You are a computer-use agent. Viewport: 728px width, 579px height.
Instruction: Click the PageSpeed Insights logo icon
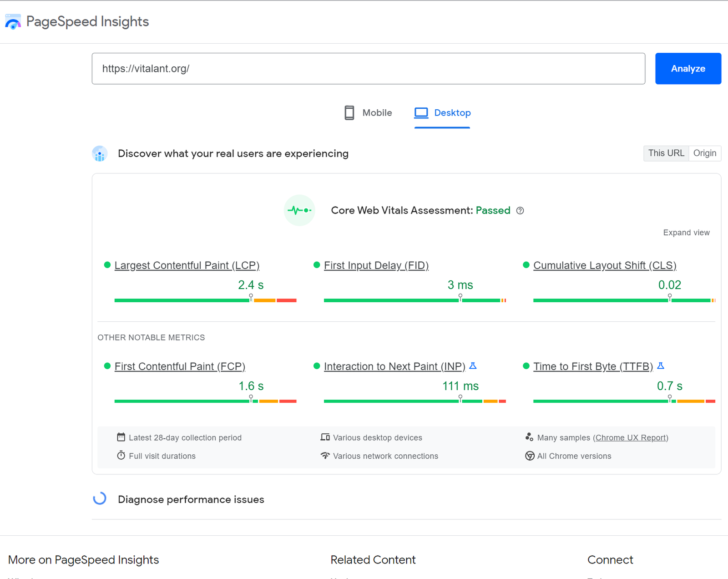13,22
